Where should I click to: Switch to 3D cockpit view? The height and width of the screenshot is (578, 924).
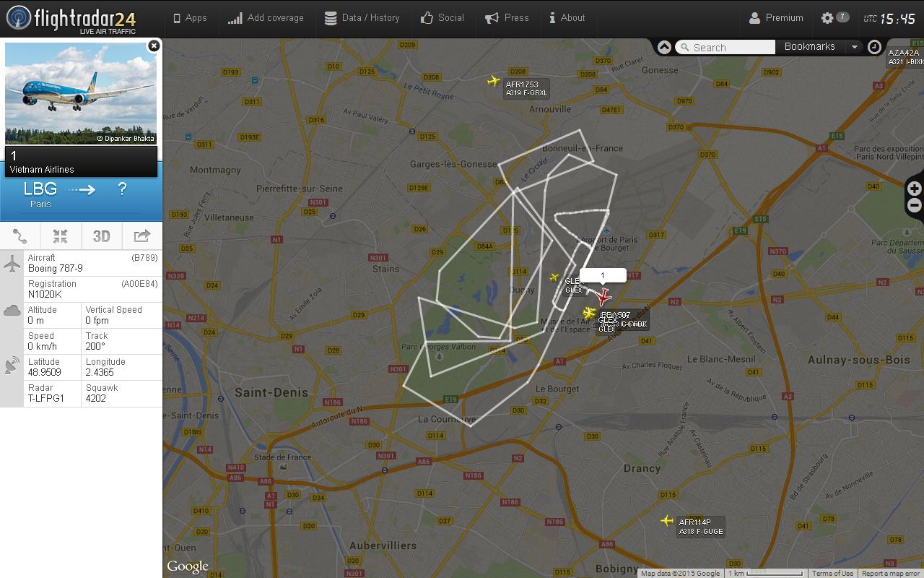click(101, 236)
